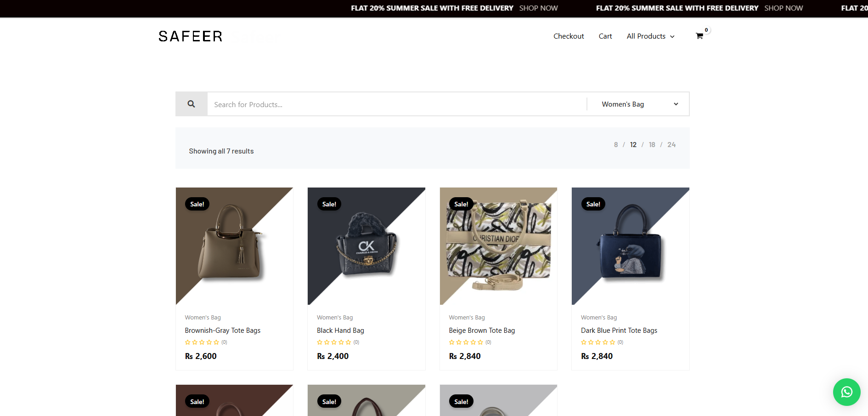
Task: Click Sale badge on Beige Brown Tote Bag
Action: 461,204
